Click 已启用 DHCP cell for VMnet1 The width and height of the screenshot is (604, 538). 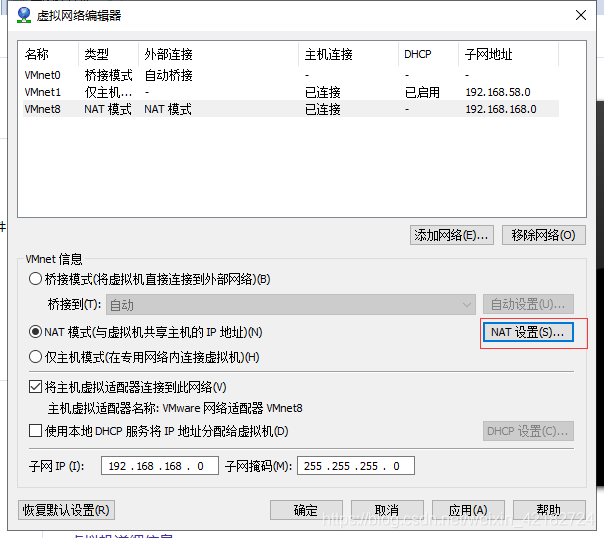[422, 92]
